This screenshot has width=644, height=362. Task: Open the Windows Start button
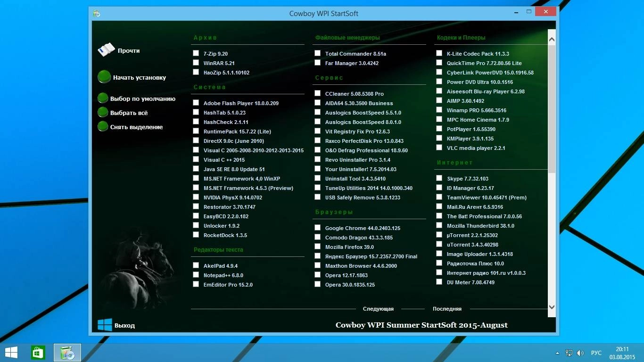pos(11,353)
